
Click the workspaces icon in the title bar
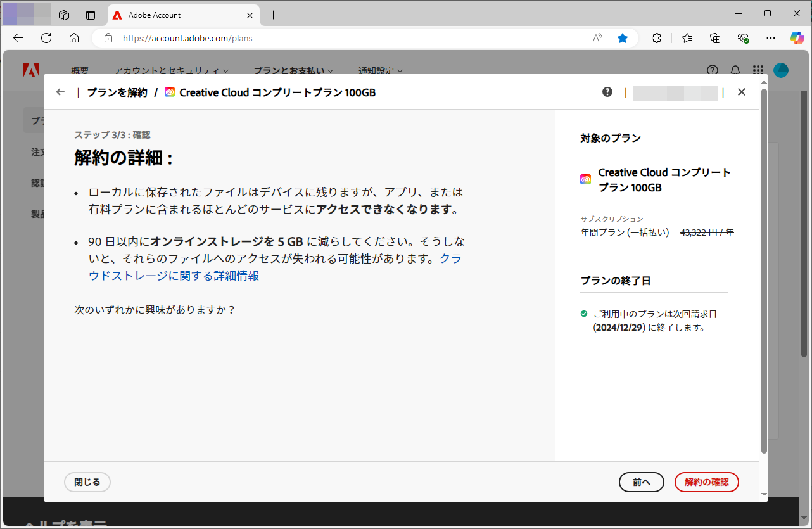coord(63,15)
